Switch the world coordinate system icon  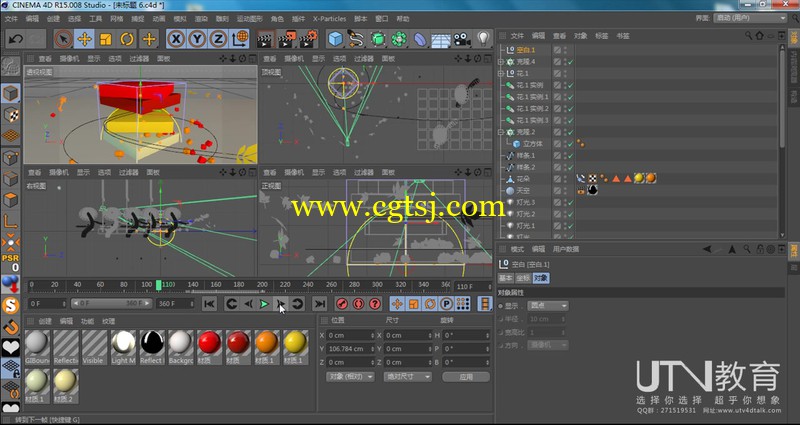(x=240, y=39)
